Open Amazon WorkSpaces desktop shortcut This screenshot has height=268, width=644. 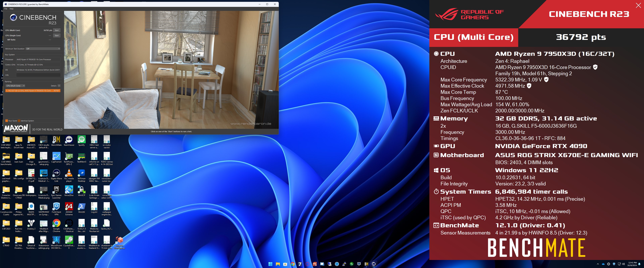coord(119,243)
